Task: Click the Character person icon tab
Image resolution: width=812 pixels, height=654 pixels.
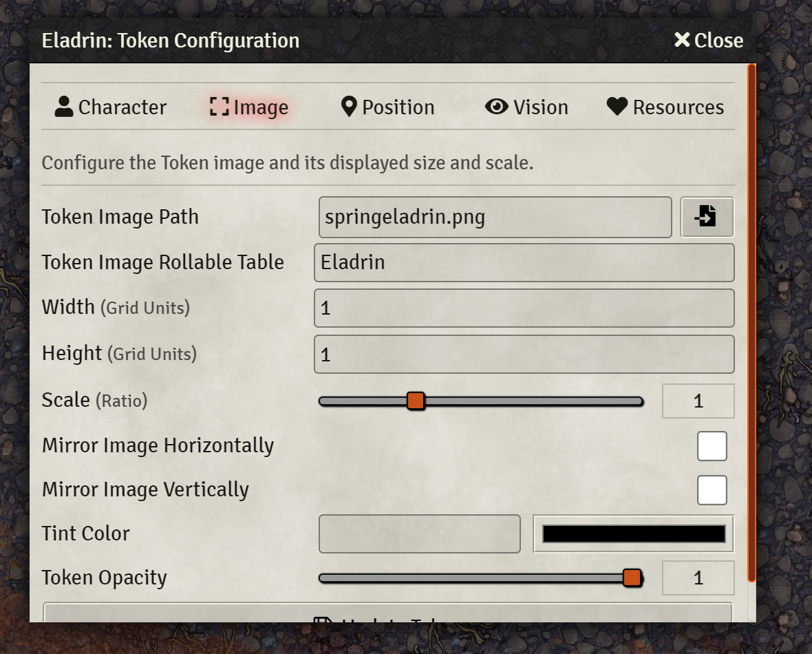Action: pos(63,107)
